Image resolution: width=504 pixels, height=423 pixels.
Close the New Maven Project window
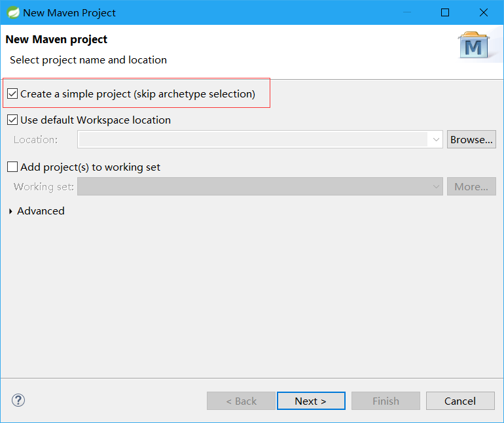[x=484, y=12]
